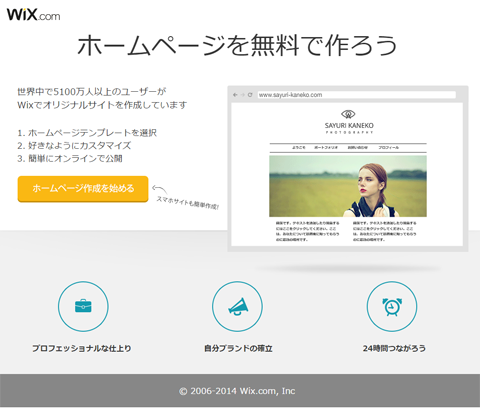Viewport: 480px width, 413px height.
Task: Click the handwritten note スマホサイトも簡単作成!
Action: pyautogui.click(x=188, y=203)
